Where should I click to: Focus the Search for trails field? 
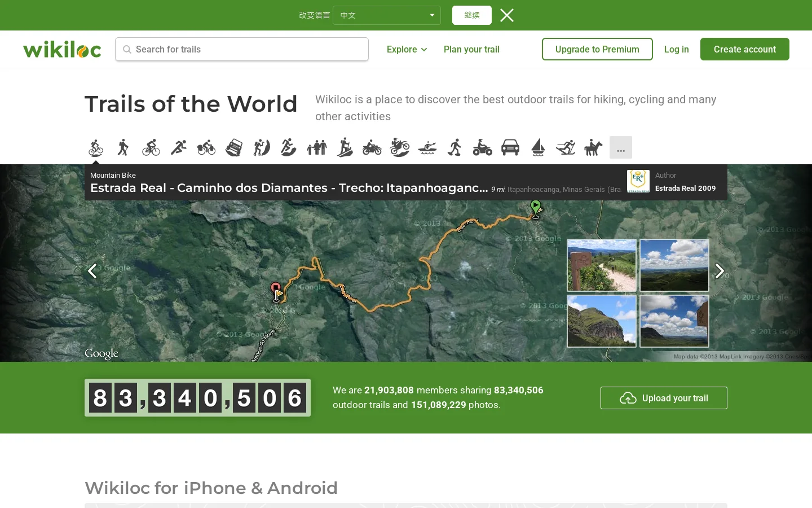[242, 49]
